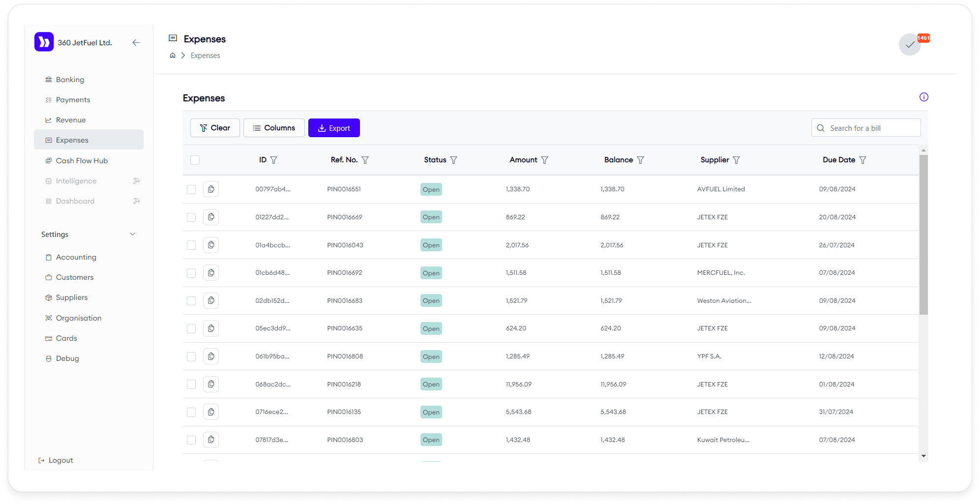Screen dimensions: 980x504
Task: Filter the Ref. No. column
Action: point(365,160)
